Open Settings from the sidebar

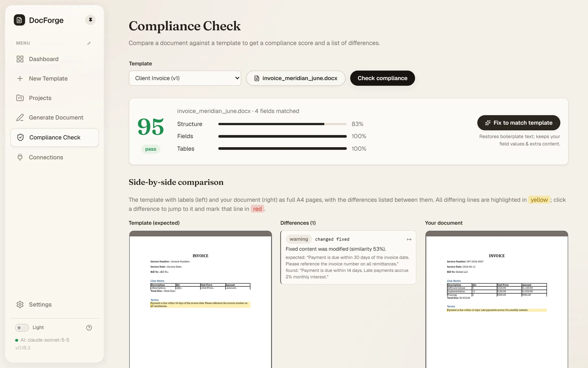coord(55,304)
